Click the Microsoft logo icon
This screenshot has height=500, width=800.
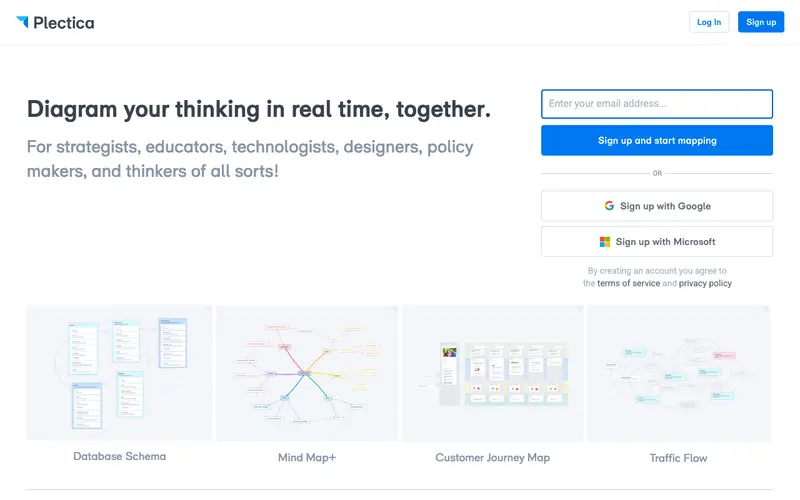pyautogui.click(x=605, y=242)
